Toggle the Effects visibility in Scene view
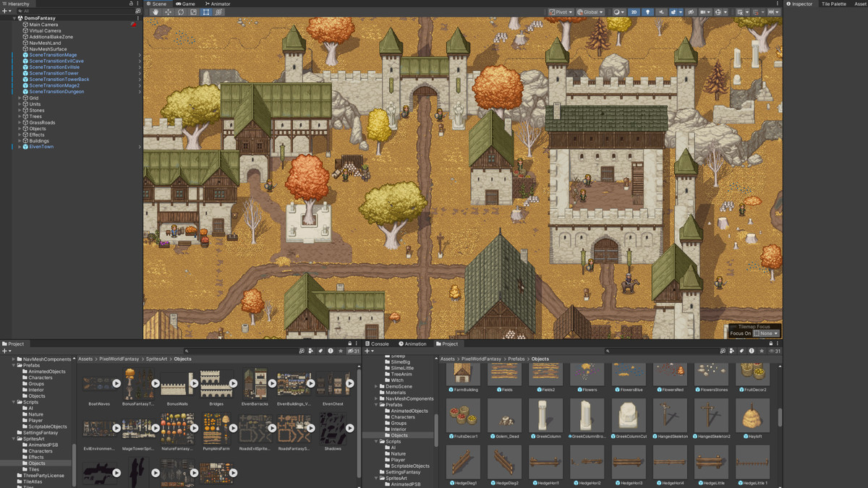 click(x=673, y=12)
